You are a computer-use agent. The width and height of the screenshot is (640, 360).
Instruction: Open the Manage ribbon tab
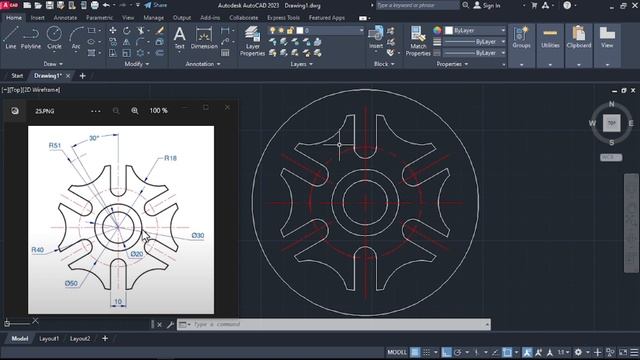pyautogui.click(x=153, y=18)
